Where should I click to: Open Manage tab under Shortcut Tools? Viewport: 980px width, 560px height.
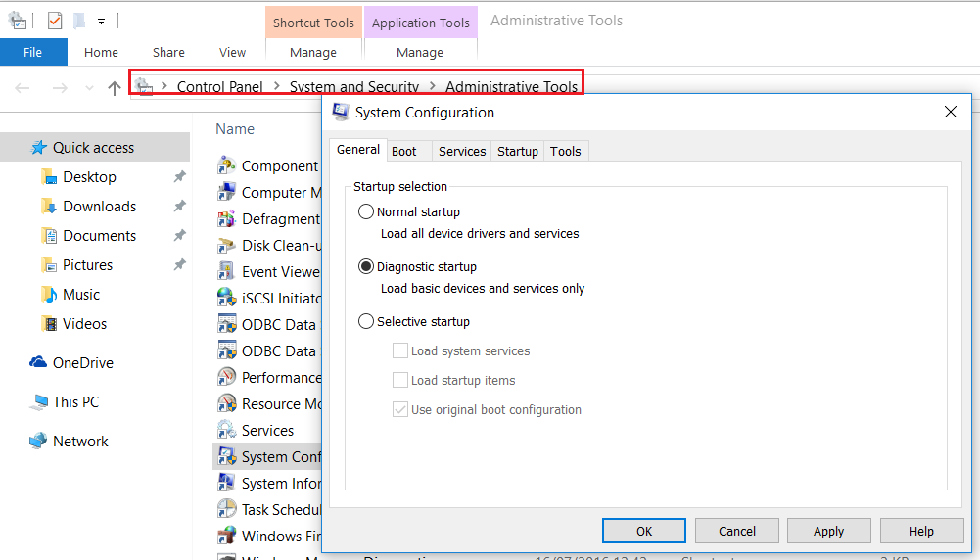313,53
